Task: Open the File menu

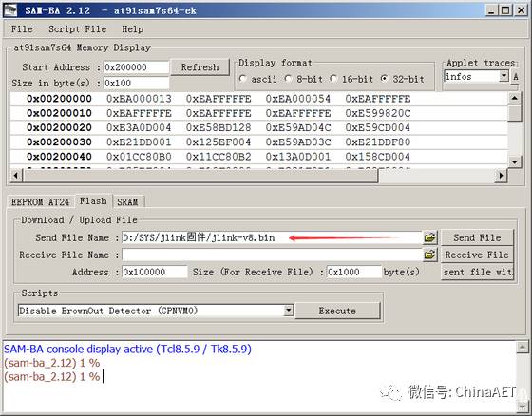Action: pos(22,29)
